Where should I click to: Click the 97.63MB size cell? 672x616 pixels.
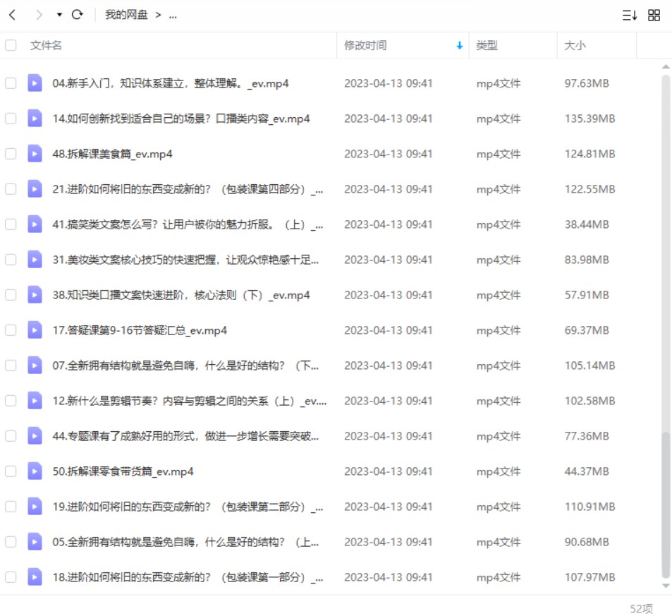pos(587,83)
